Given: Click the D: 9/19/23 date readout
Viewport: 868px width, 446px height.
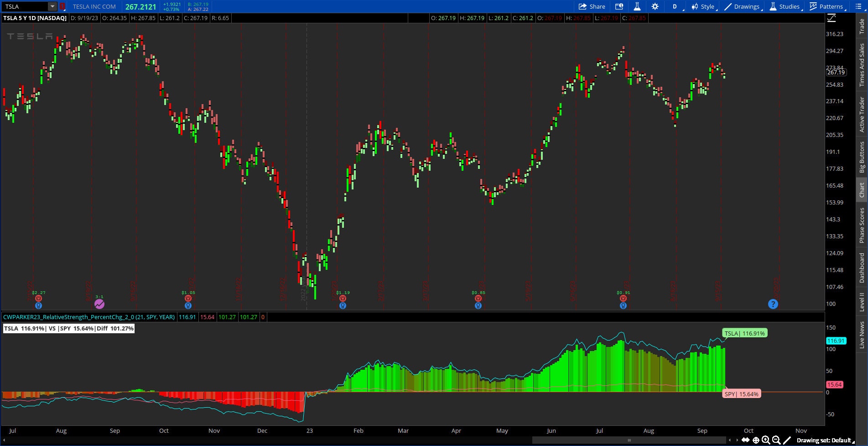Looking at the screenshot, I should coord(84,18).
